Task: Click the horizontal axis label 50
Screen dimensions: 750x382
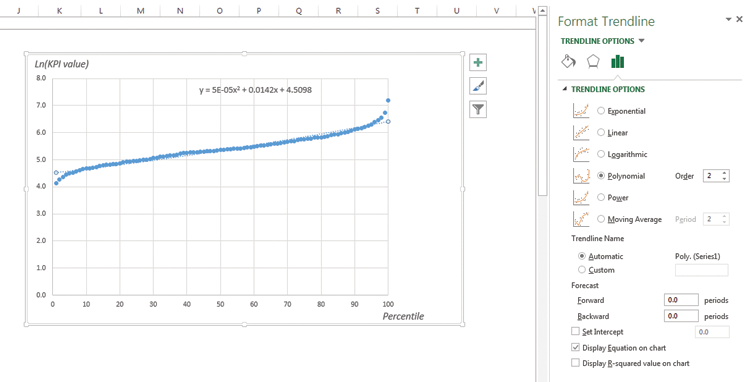Action: (220, 304)
